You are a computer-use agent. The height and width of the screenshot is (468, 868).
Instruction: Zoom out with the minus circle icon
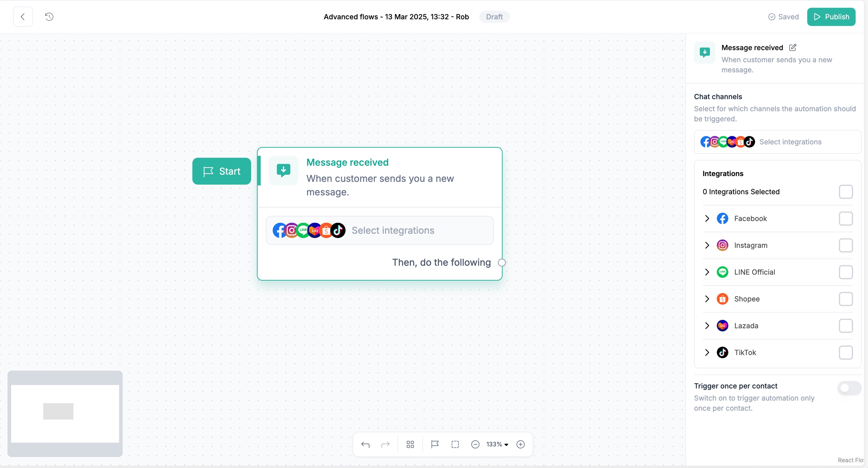(x=475, y=445)
